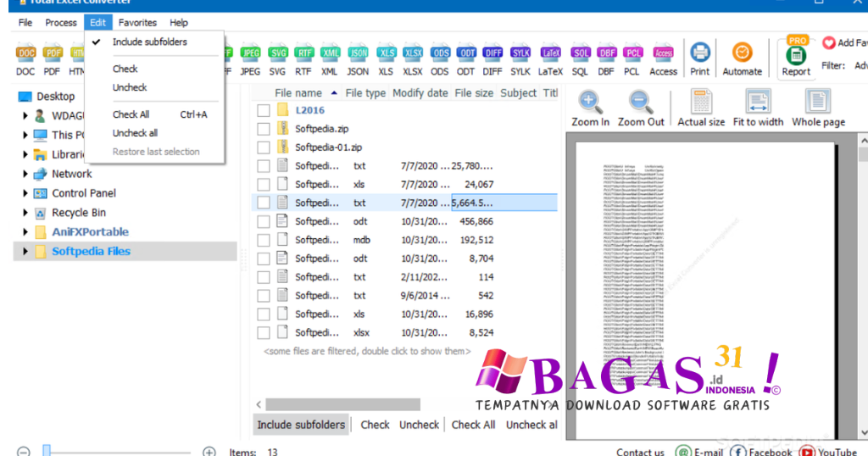Image resolution: width=868 pixels, height=456 pixels.
Task: Expand the Network tree node
Action: [x=25, y=174]
